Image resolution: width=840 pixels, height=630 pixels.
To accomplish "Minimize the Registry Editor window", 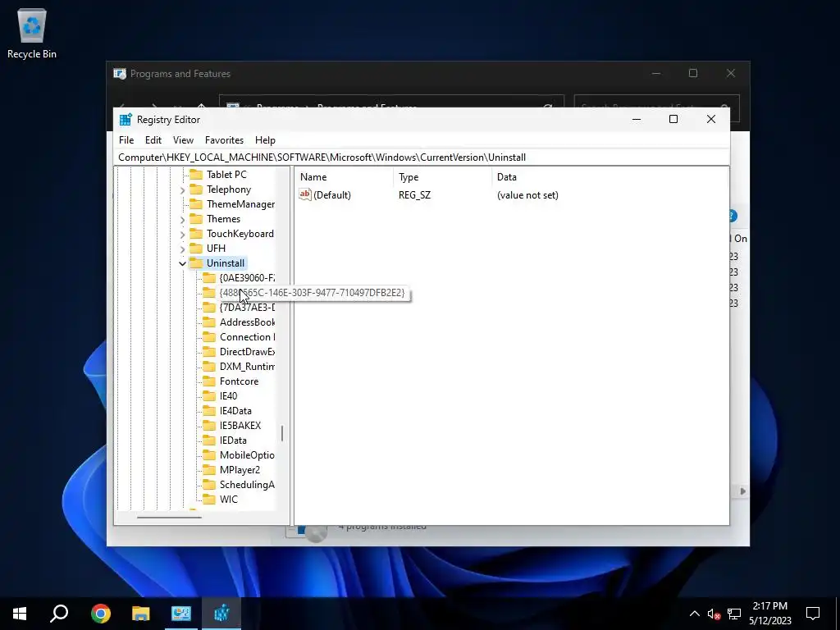I will [637, 119].
